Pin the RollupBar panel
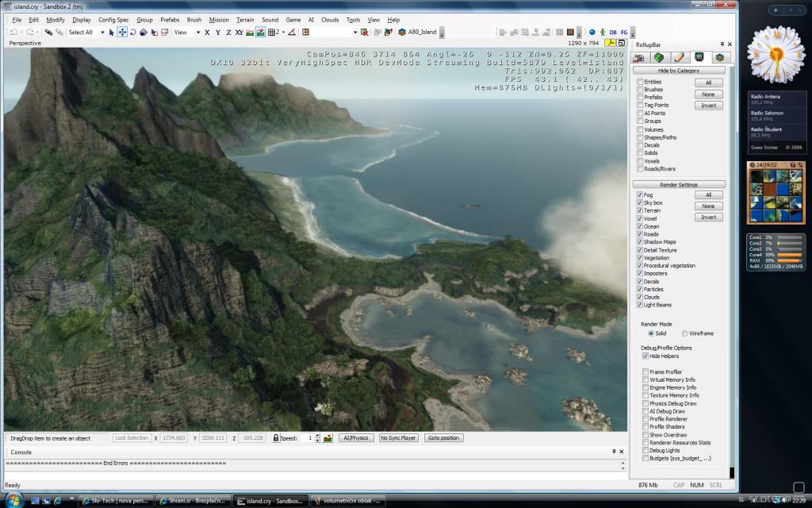 [722, 44]
